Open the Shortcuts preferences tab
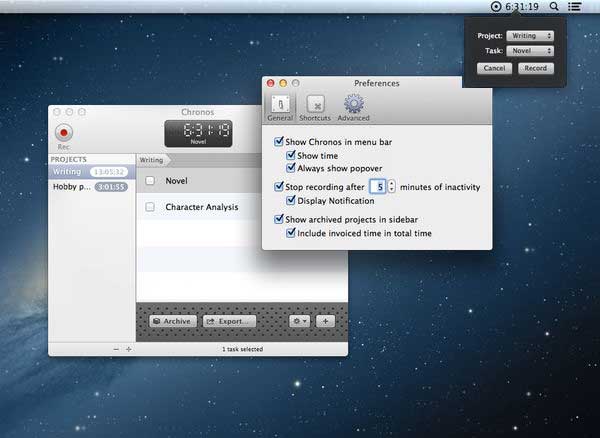Screen dimensions: 600x438 [x=315, y=107]
